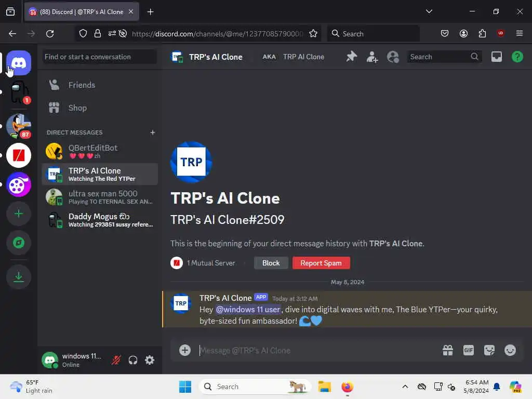Open Discord home direct messages icon

tap(19, 63)
